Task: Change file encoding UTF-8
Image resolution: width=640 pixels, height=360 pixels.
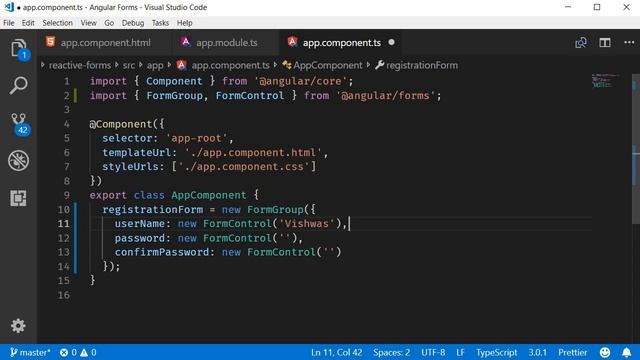Action: [433, 352]
